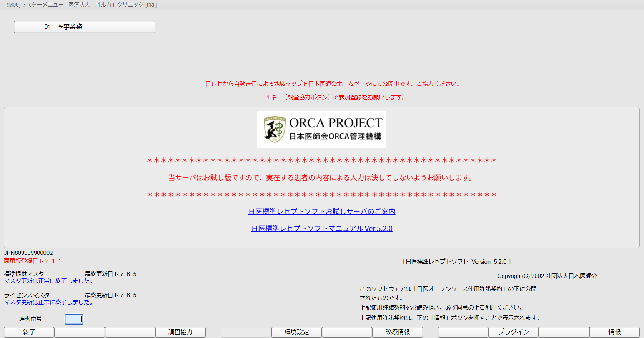
Task: Click the マスターメニュー window title text
Action: (82, 5)
